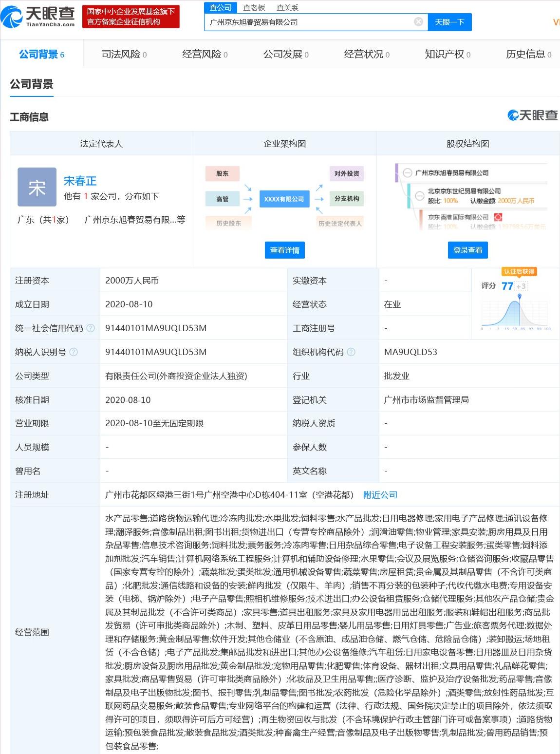This screenshot has width=560, height=754.
Task: Open the 经营风险 tab
Action: click(x=205, y=55)
